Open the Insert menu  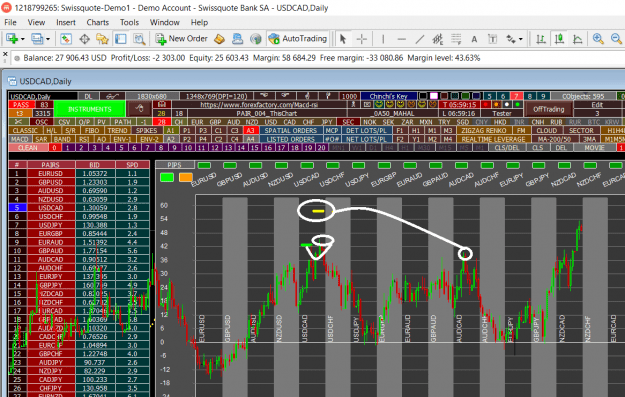tap(66, 22)
